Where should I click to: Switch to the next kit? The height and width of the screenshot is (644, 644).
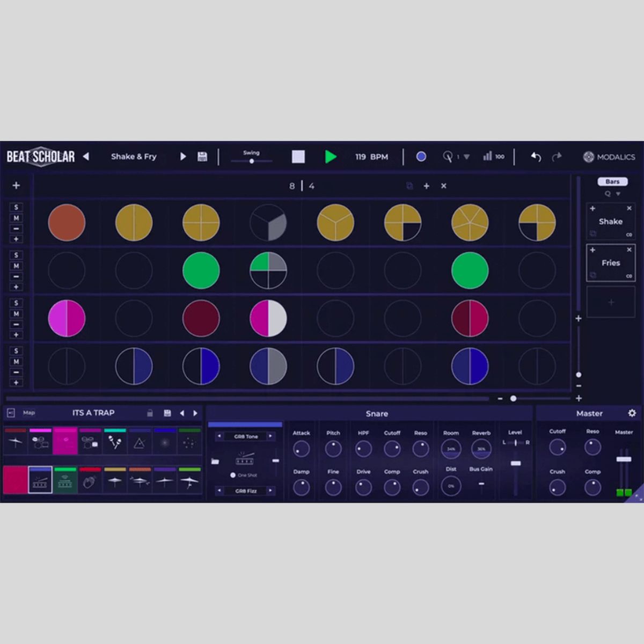(195, 413)
